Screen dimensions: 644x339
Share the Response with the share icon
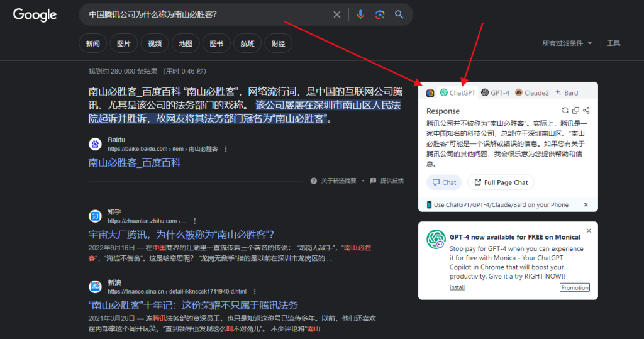pos(586,110)
